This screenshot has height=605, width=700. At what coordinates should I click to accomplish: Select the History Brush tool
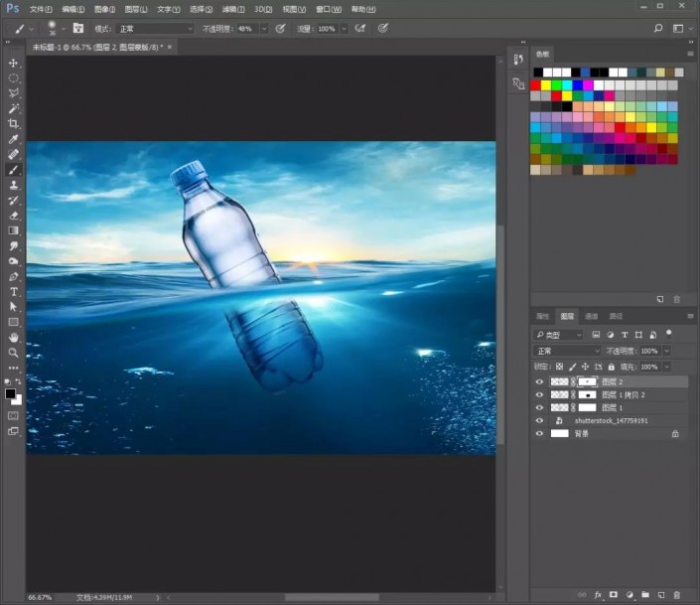click(x=13, y=201)
